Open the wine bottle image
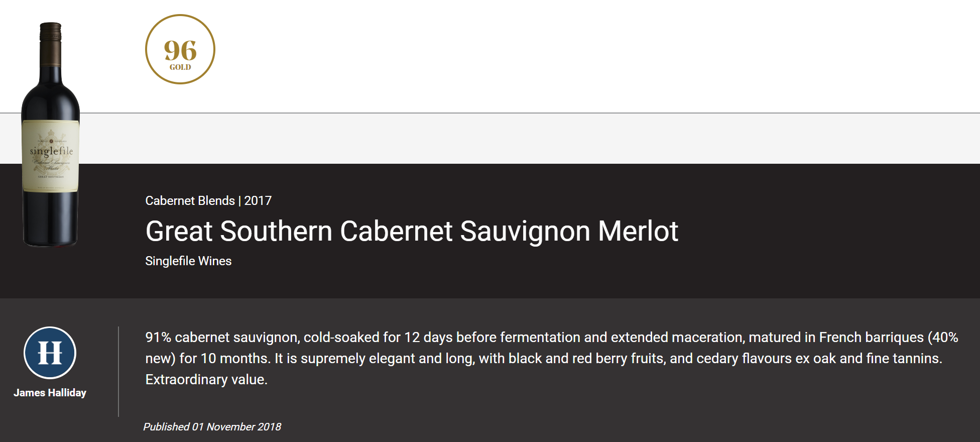The height and width of the screenshot is (442, 980). coord(50,135)
